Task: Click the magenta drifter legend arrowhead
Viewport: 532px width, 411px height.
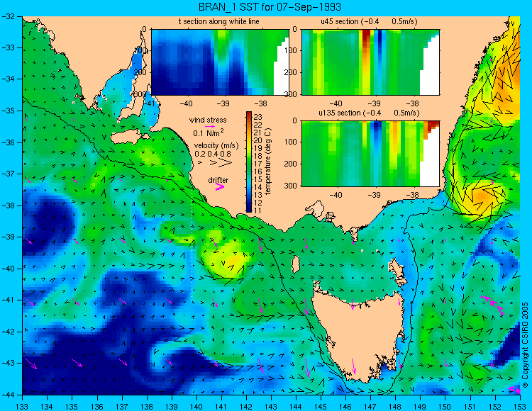Action: tap(220, 187)
